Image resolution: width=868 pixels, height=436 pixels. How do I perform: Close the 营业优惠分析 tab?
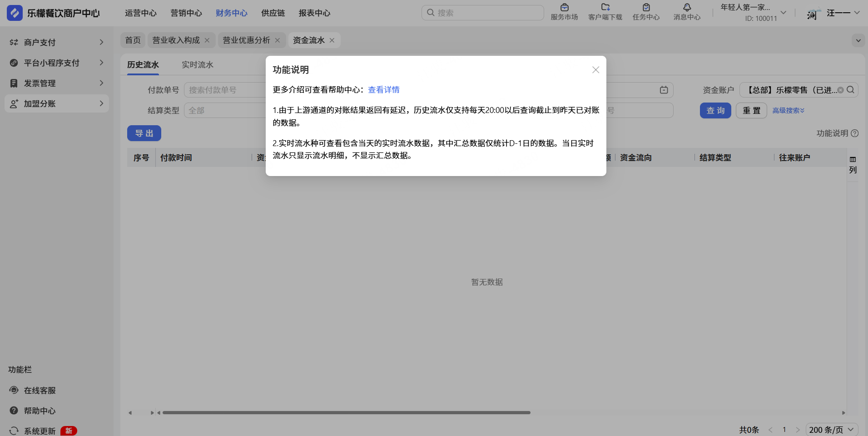pos(278,40)
